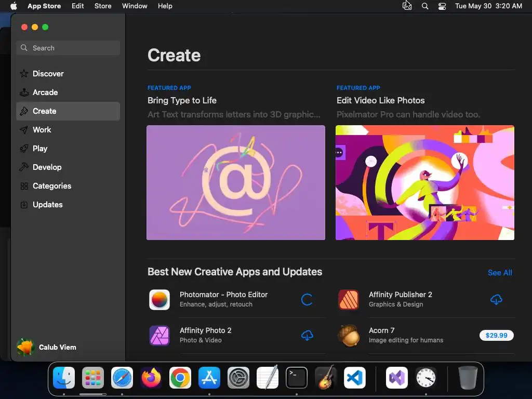Image resolution: width=532 pixels, height=399 pixels.
Task: Click the Work paper plane icon
Action: 24,129
